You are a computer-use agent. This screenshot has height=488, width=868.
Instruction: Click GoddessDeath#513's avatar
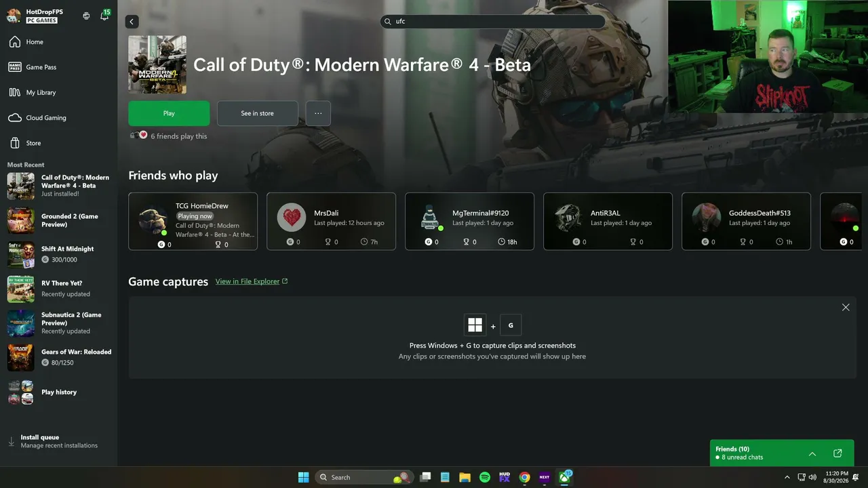[x=707, y=218]
